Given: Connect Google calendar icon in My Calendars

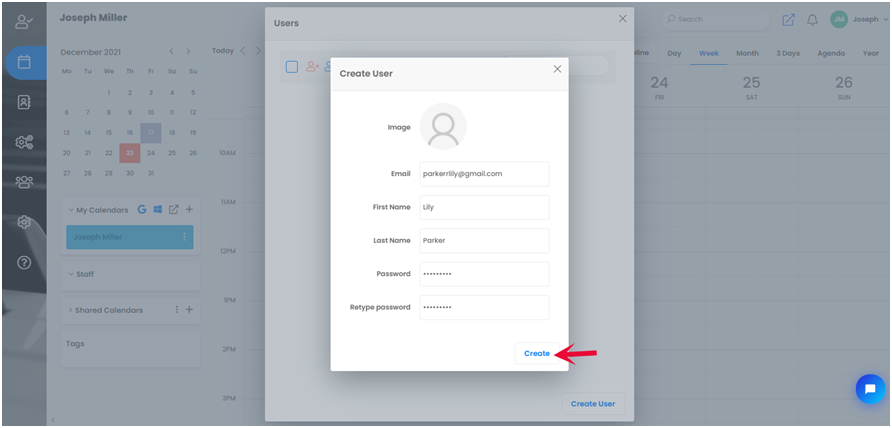Looking at the screenshot, I should (142, 209).
